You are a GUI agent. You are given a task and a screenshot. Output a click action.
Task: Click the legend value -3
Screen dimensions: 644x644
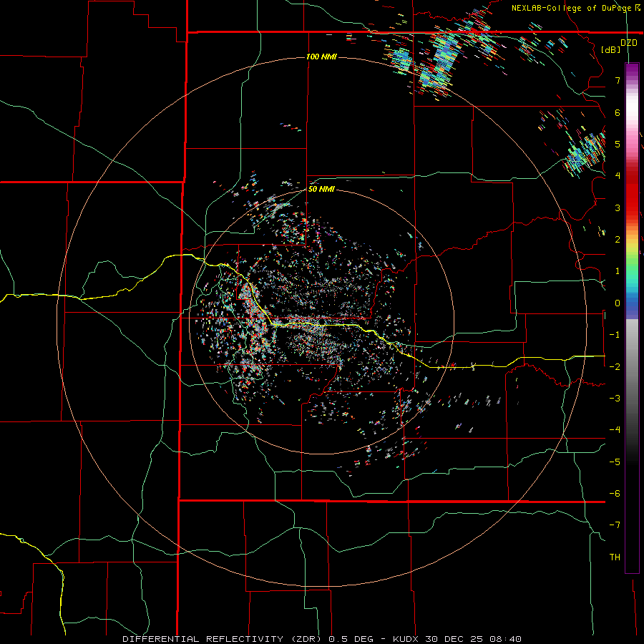pyautogui.click(x=615, y=398)
